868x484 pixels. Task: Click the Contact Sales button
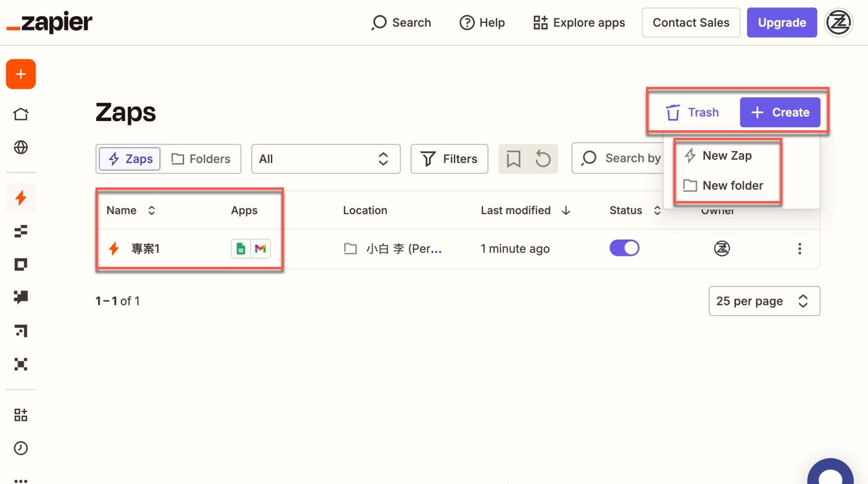coord(691,23)
